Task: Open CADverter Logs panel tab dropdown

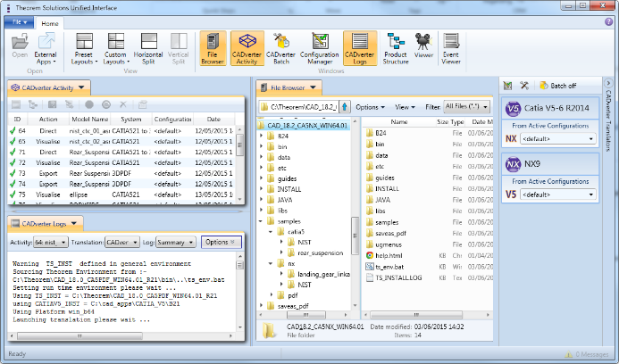Action: pyautogui.click(x=74, y=224)
